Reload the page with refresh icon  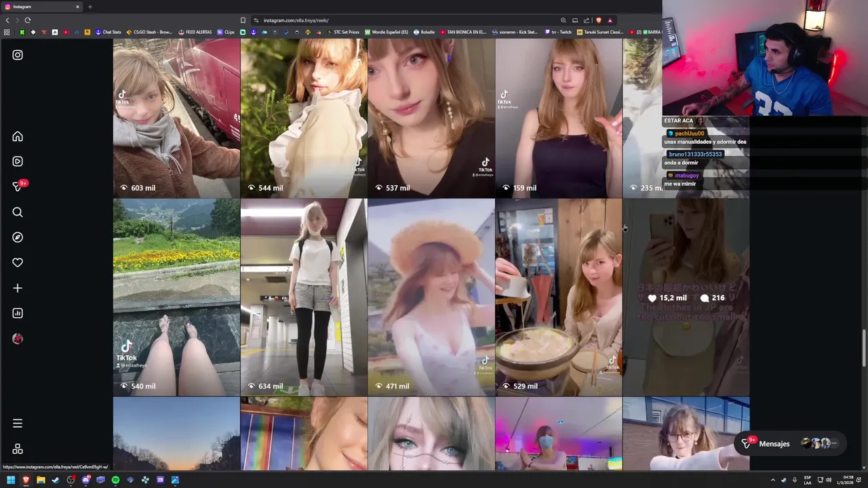pos(28,20)
